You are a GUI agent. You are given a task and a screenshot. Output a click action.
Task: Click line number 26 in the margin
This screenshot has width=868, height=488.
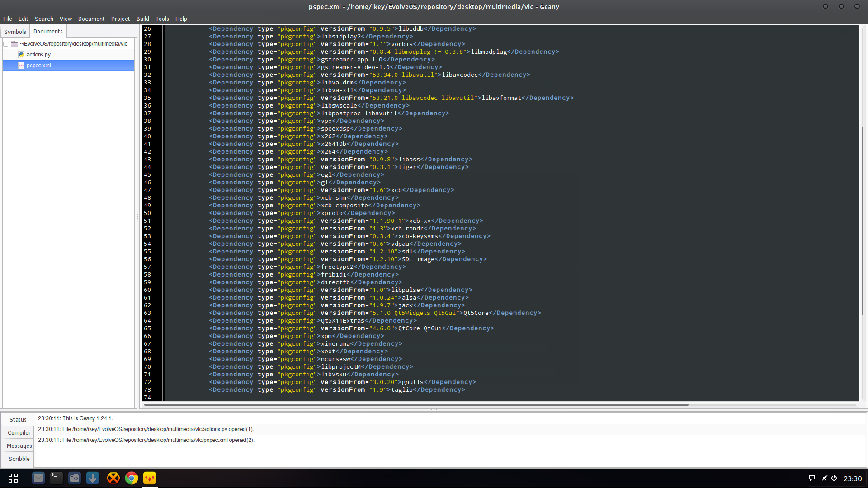point(147,29)
